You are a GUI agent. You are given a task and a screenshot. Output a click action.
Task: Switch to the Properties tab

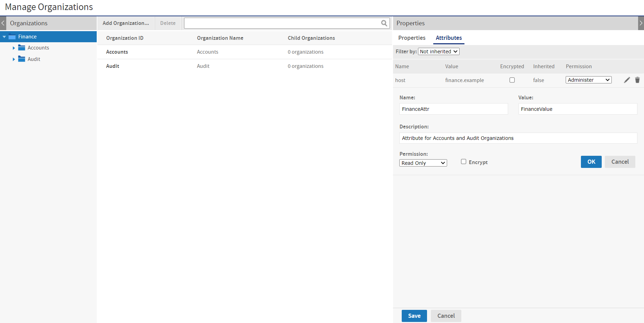coord(412,38)
